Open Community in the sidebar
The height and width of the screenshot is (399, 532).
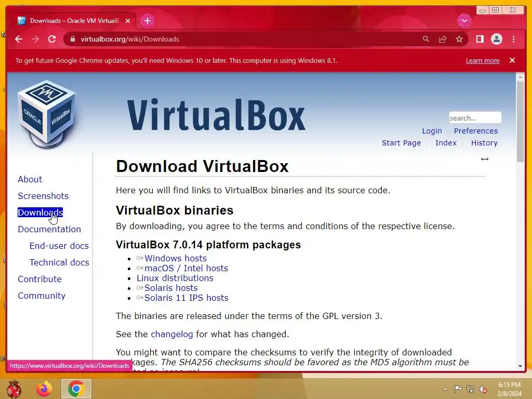pos(42,296)
